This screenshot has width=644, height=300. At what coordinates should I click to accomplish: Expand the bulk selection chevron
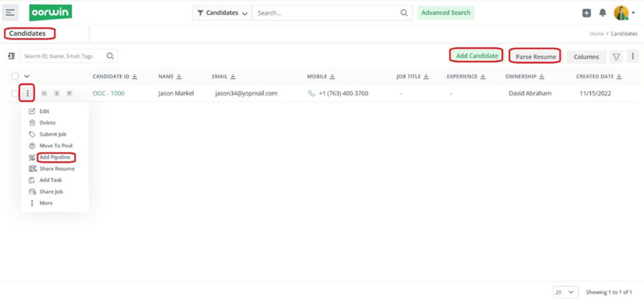tap(26, 77)
